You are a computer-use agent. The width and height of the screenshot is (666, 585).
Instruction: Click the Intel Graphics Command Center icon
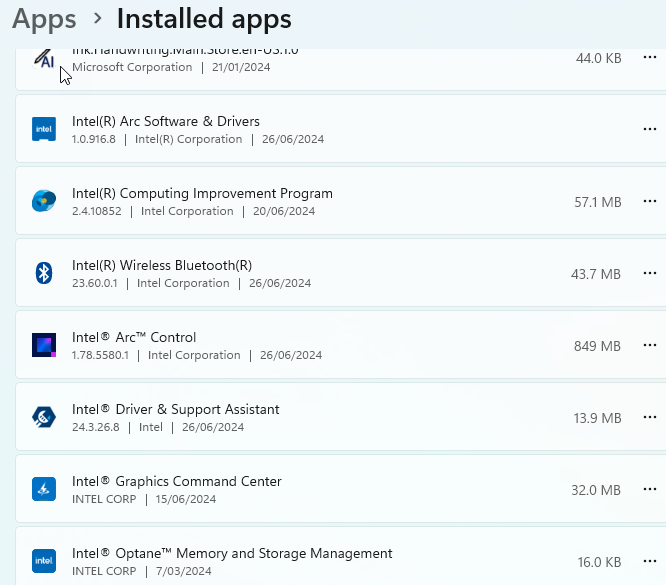[x=43, y=489]
